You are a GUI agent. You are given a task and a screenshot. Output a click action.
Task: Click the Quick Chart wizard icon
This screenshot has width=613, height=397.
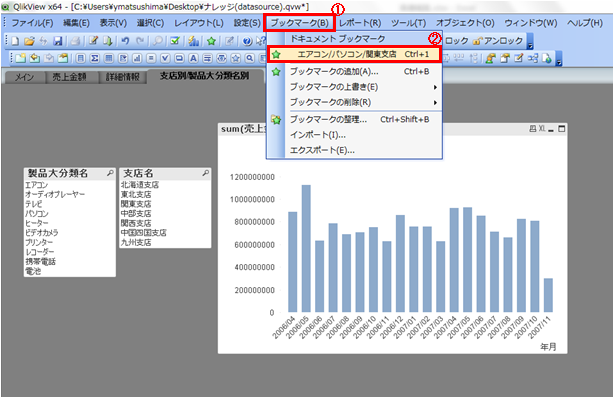click(193, 41)
